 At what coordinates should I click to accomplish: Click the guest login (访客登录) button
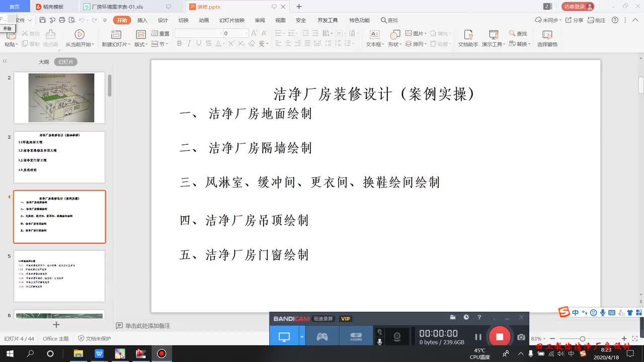(x=578, y=7)
